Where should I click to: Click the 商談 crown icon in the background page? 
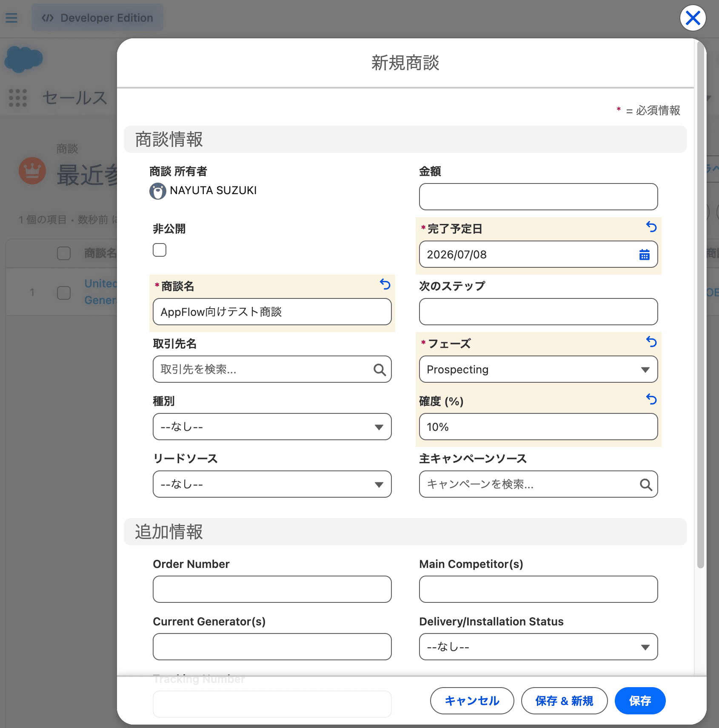point(32,171)
